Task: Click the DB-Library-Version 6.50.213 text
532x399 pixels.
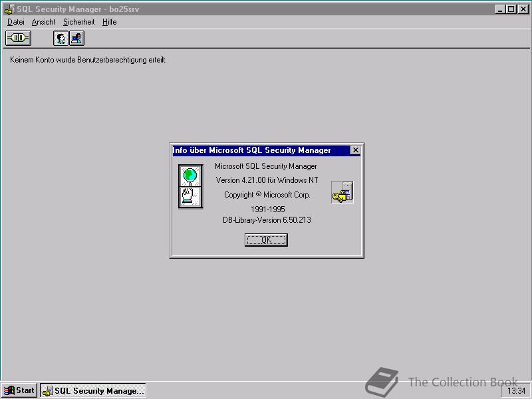Action: tap(267, 220)
